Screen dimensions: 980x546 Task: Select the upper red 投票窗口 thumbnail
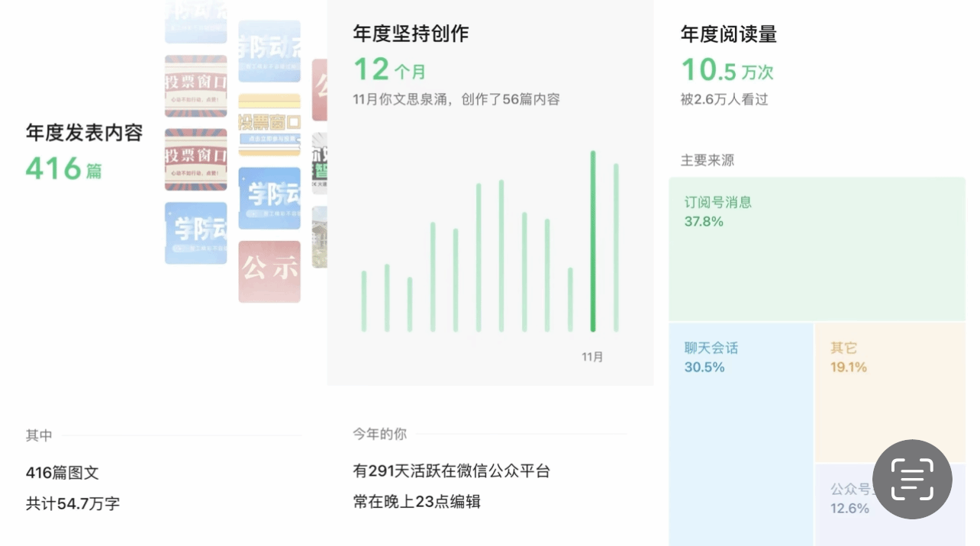click(196, 85)
